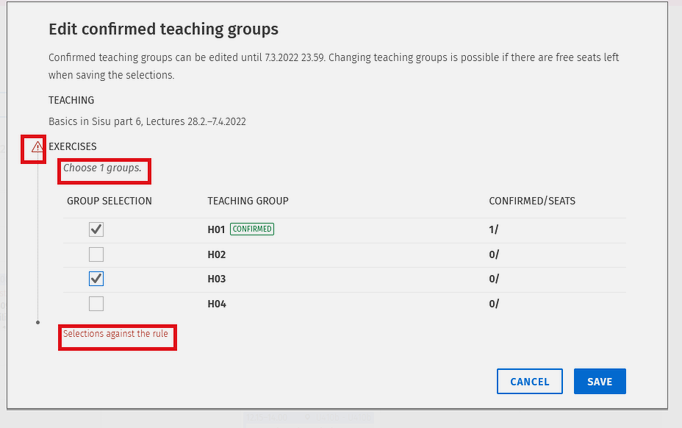Image resolution: width=682 pixels, height=428 pixels.
Task: Click the Group Selection column header
Action: [109, 201]
